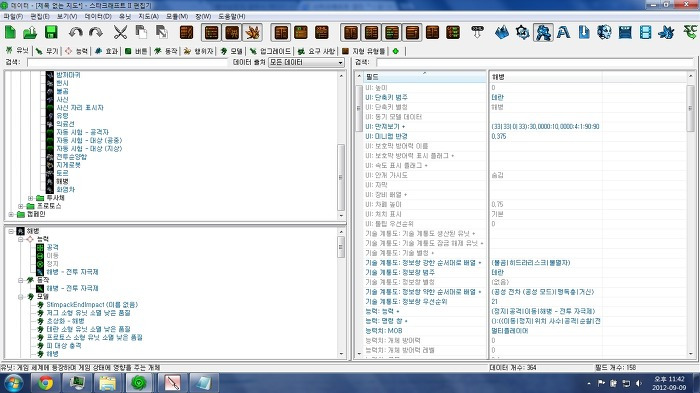Switch to the 버튼 data tab
The image size is (700, 393).
click(136, 51)
